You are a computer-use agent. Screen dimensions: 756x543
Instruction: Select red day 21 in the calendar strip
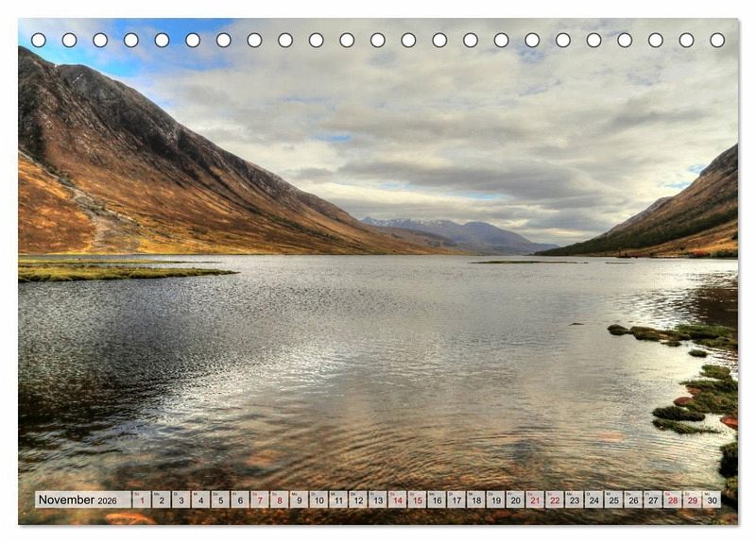point(535,500)
